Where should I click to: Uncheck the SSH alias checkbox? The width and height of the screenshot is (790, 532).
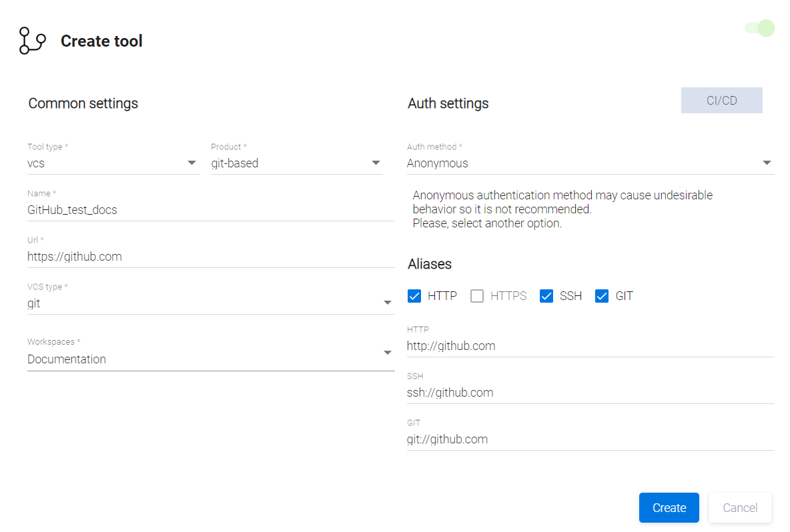point(546,296)
